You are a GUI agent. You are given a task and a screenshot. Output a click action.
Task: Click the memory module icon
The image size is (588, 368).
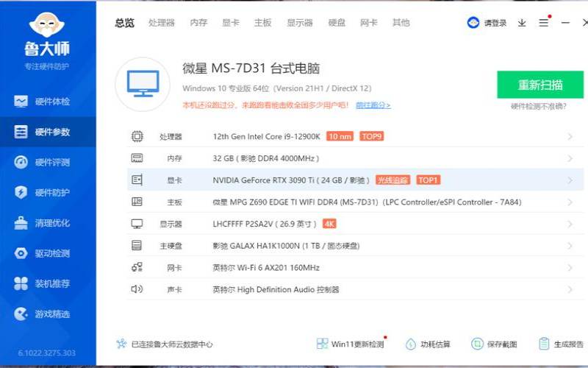137,158
